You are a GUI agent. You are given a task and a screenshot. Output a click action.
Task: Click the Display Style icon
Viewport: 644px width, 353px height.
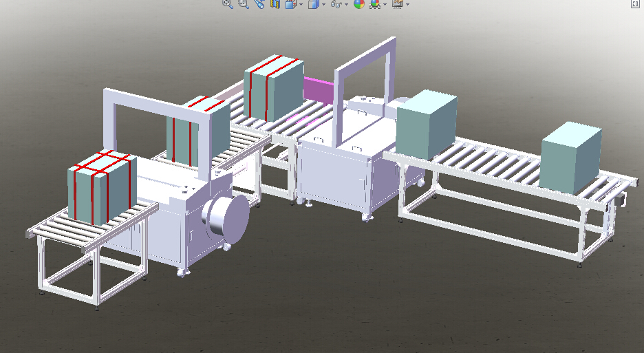click(x=313, y=3)
